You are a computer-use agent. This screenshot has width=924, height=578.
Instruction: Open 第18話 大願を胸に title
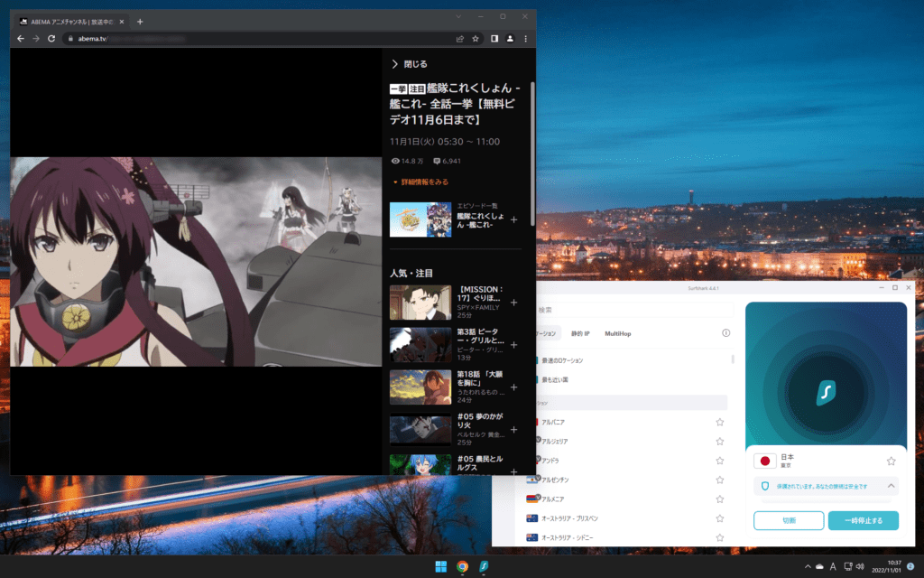pos(480,378)
